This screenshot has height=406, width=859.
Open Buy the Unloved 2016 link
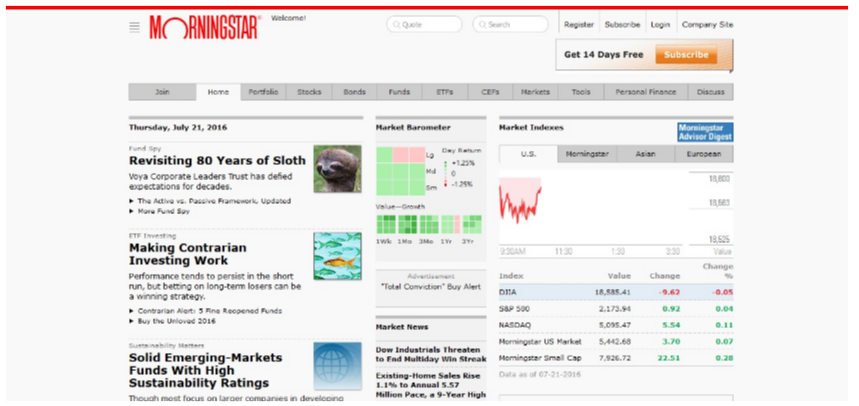[176, 321]
